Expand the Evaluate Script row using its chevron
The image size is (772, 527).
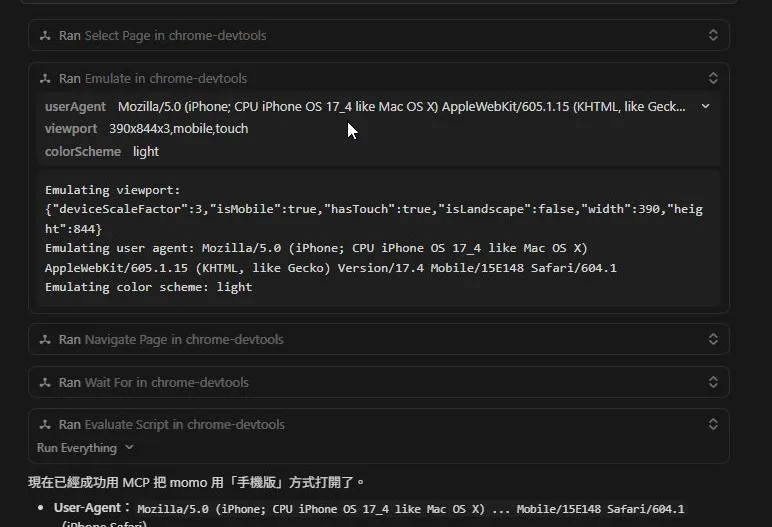(x=713, y=425)
